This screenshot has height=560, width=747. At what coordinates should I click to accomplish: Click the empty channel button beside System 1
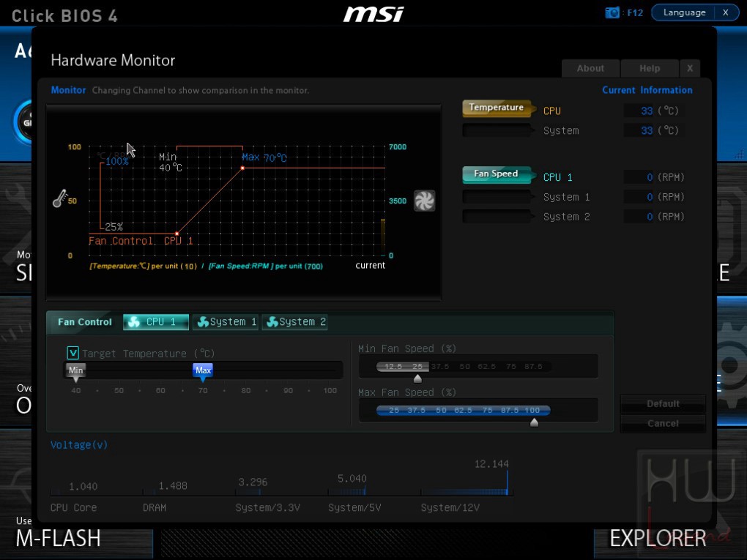[497, 197]
